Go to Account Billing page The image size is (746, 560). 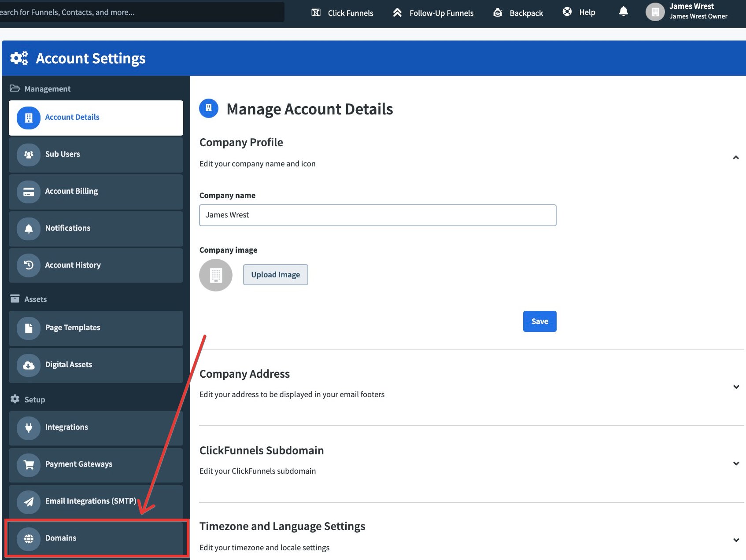96,192
